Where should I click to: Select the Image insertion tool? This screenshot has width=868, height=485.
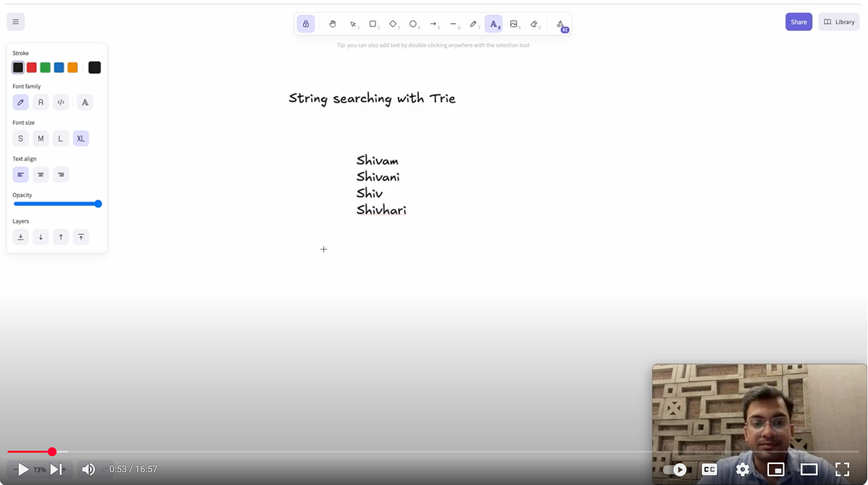click(514, 23)
